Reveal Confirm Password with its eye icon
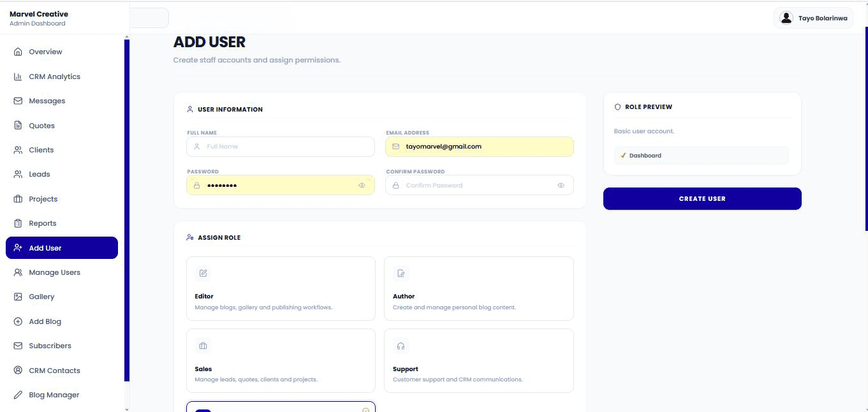The width and height of the screenshot is (868, 412). [x=561, y=186]
